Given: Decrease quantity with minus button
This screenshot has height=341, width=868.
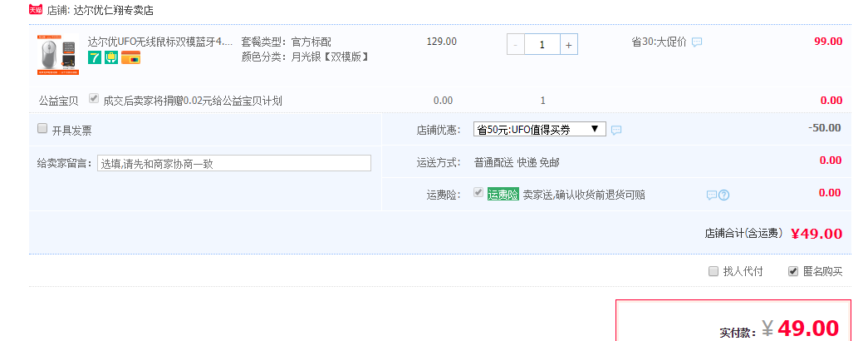Looking at the screenshot, I should (x=515, y=45).
